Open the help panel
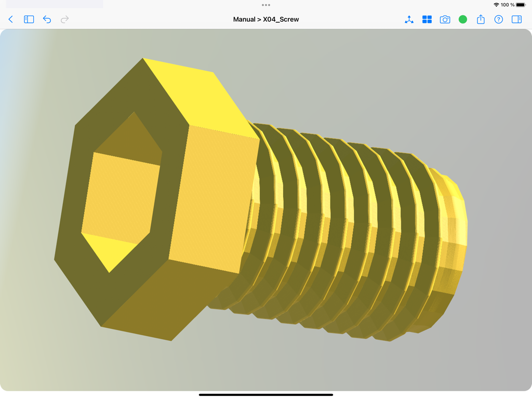Viewport: 532px width, 399px height. [498, 19]
